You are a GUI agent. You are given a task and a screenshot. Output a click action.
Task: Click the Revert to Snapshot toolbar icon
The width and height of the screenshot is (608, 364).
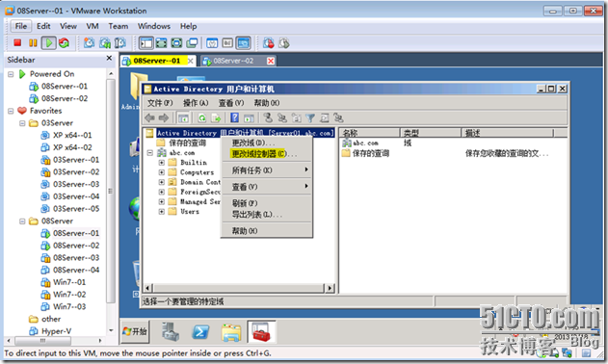pos(105,43)
